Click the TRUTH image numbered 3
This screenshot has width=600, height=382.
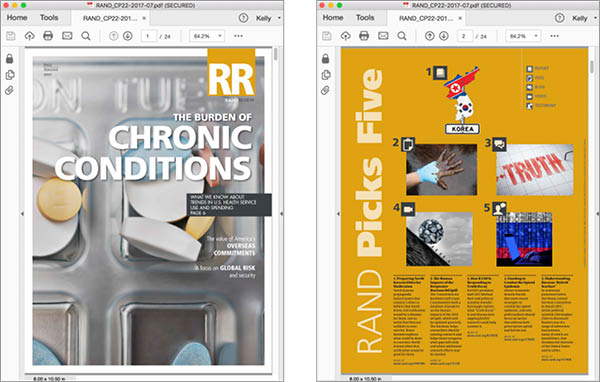(x=535, y=170)
